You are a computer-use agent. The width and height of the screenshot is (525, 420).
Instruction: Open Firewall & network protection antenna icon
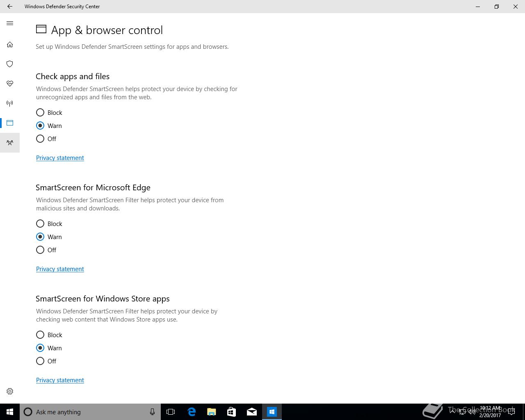pos(10,103)
